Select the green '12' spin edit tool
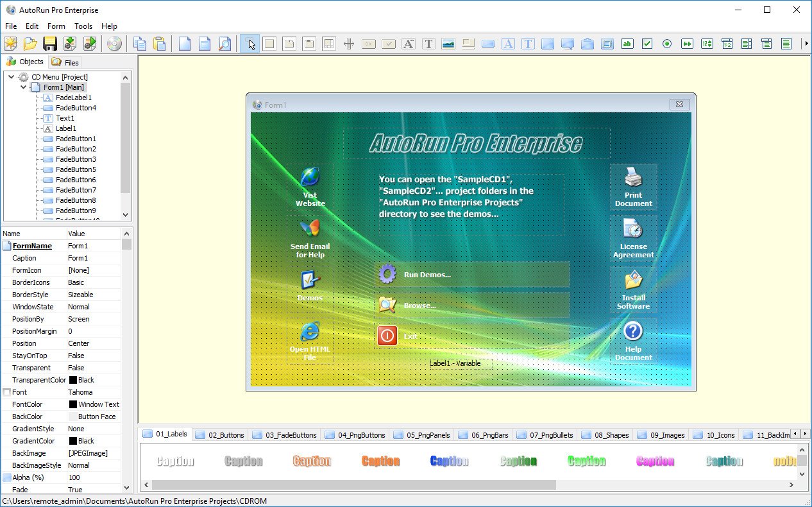The image size is (812, 507). pyautogui.click(x=707, y=44)
